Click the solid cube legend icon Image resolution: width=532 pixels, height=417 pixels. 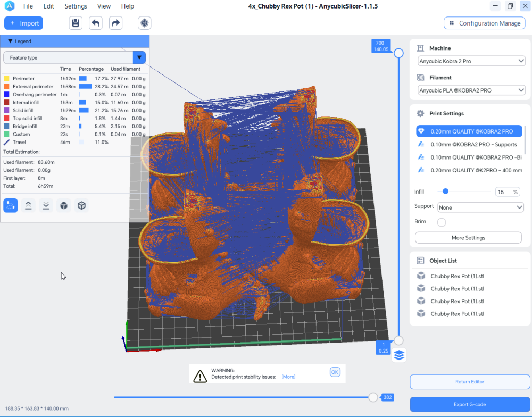(64, 206)
